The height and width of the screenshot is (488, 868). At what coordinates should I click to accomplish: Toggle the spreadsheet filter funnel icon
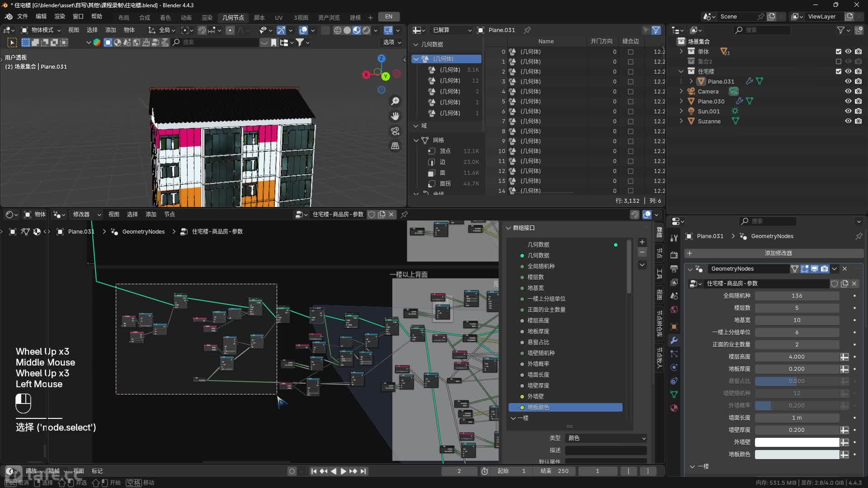[x=656, y=30]
